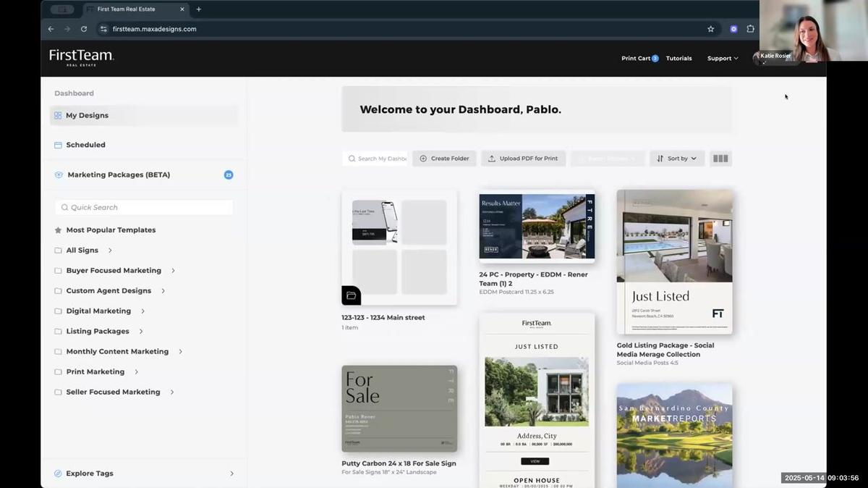Open My Designs in the sidebar

pyautogui.click(x=143, y=115)
